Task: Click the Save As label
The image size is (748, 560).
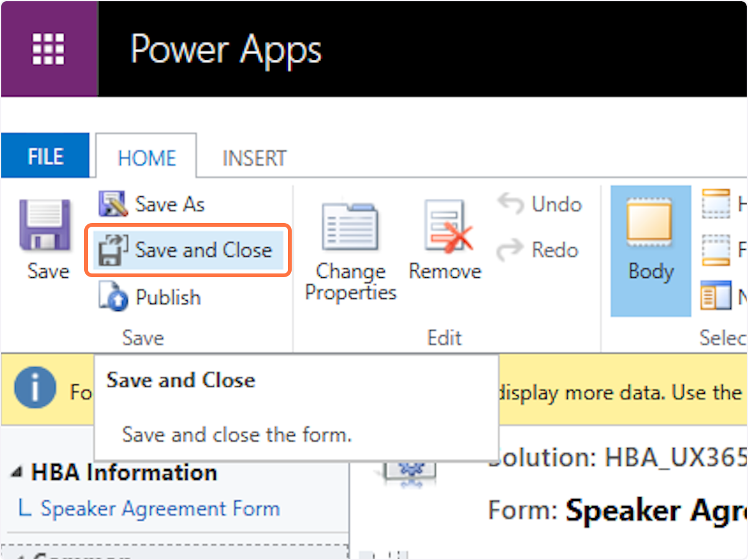Action: [170, 204]
